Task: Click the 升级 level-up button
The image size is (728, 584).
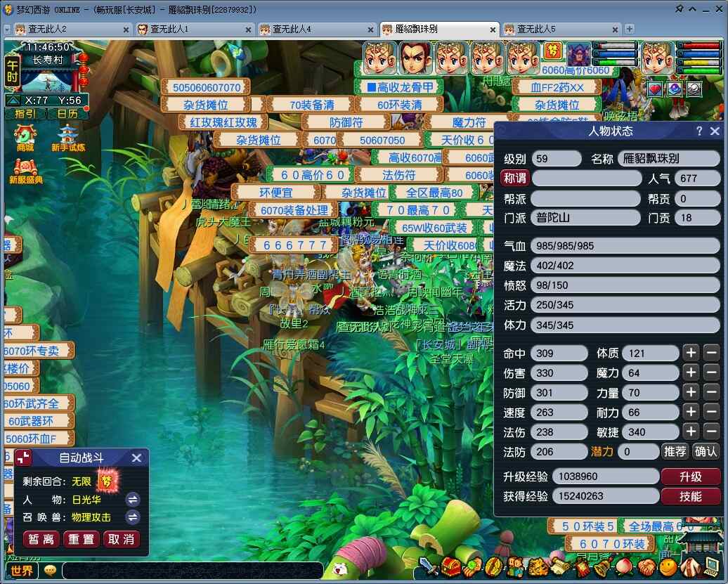Action: point(690,476)
